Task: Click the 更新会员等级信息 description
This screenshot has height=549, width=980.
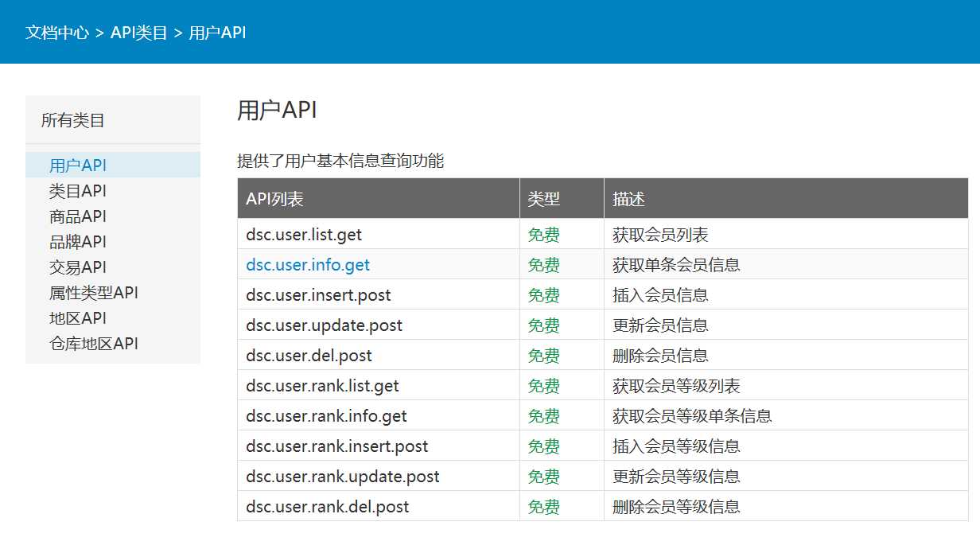Action: 676,477
